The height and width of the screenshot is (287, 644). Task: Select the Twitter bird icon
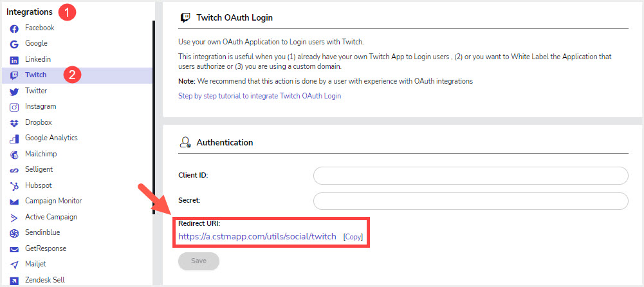pos(14,91)
